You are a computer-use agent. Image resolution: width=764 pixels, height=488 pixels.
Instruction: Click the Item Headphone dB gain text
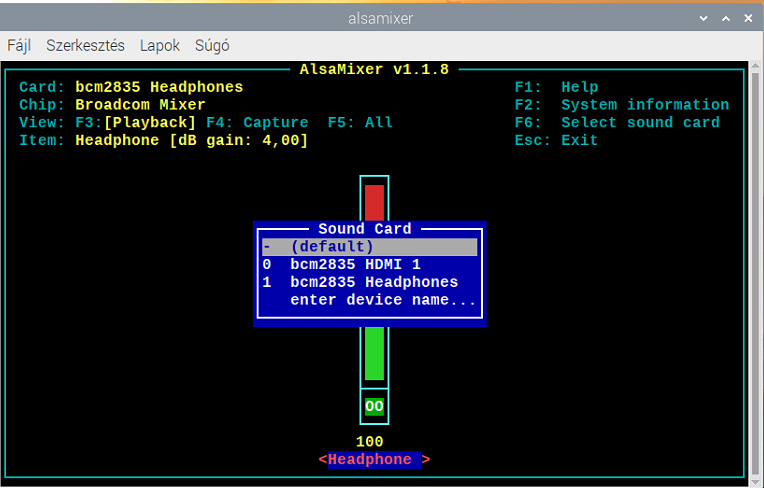pos(191,140)
